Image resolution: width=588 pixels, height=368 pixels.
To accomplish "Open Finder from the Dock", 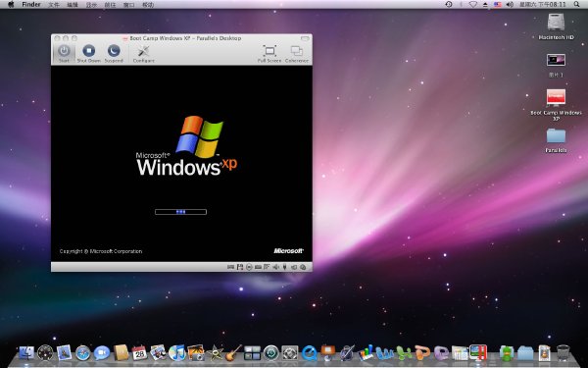I will [26, 353].
